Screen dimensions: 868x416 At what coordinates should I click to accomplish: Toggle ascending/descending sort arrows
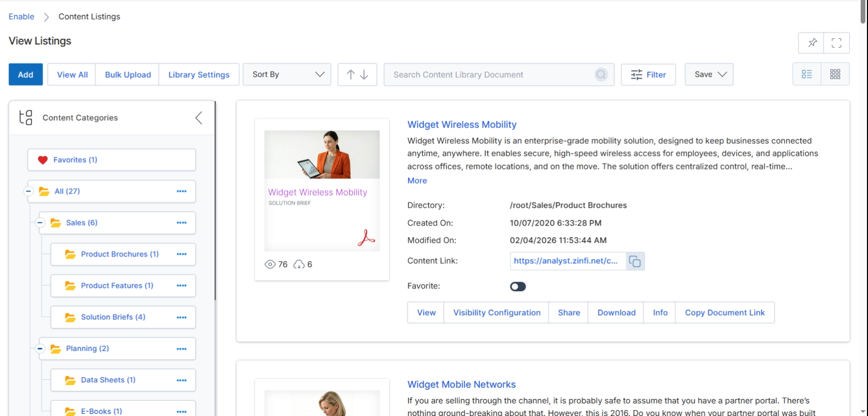(x=357, y=74)
